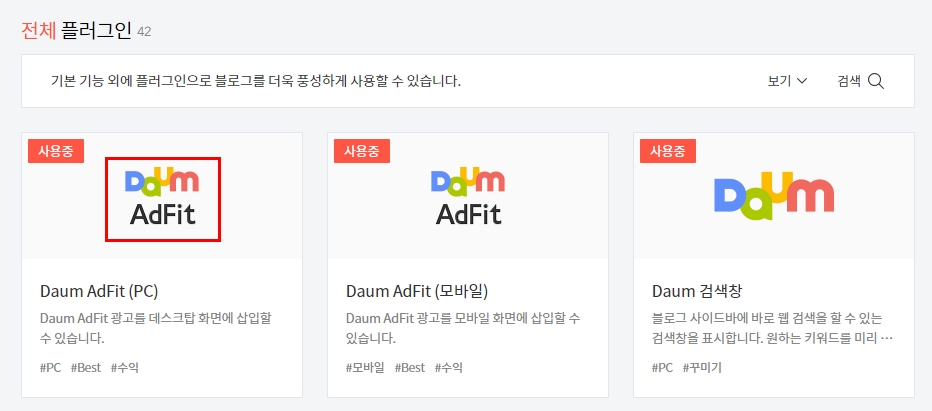This screenshot has width=932, height=411.
Task: Click the 검색 magnifier icon
Action: point(876,81)
